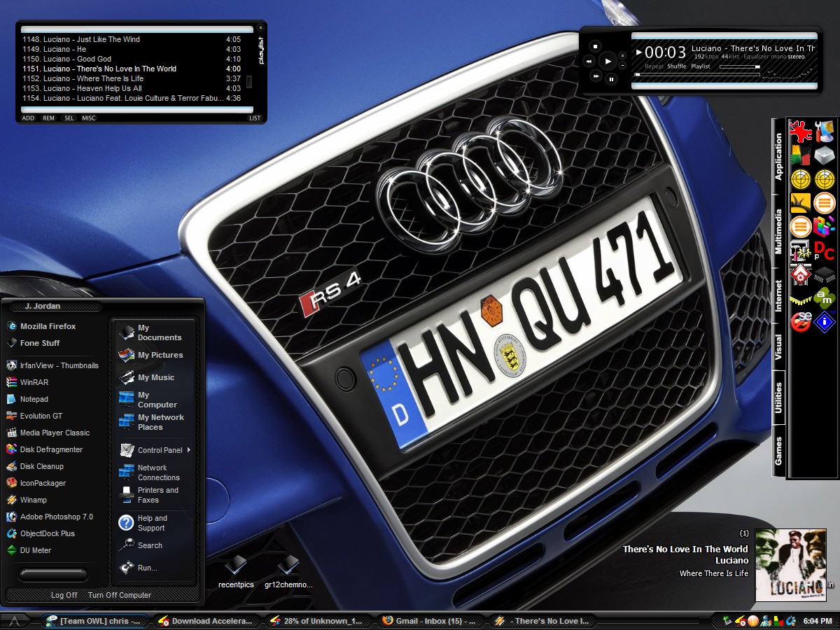Click the volume slider in the player

[739, 67]
